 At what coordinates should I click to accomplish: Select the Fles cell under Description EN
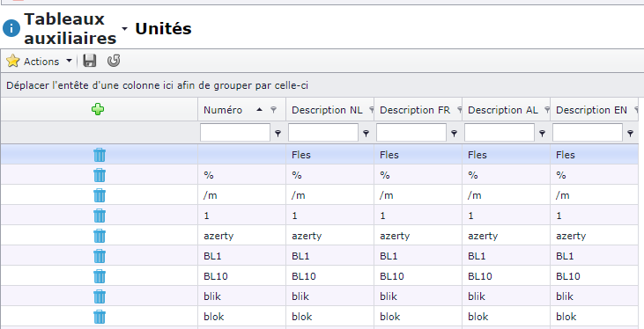click(595, 155)
